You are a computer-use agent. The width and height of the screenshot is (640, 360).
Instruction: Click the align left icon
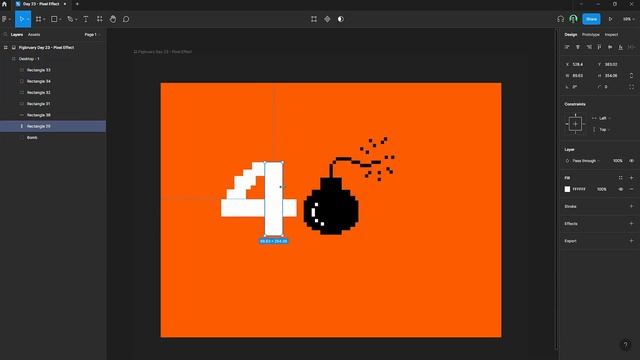[567, 47]
